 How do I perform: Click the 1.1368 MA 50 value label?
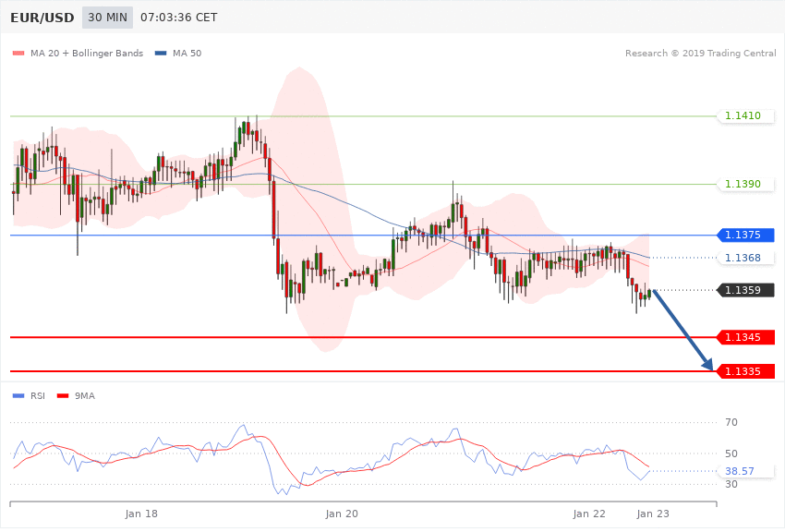tap(746, 258)
